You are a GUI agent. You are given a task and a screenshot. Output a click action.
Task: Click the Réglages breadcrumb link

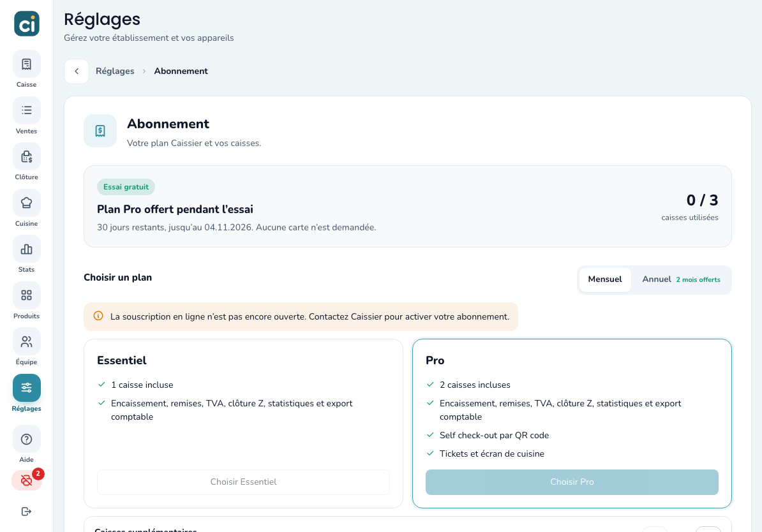115,71
